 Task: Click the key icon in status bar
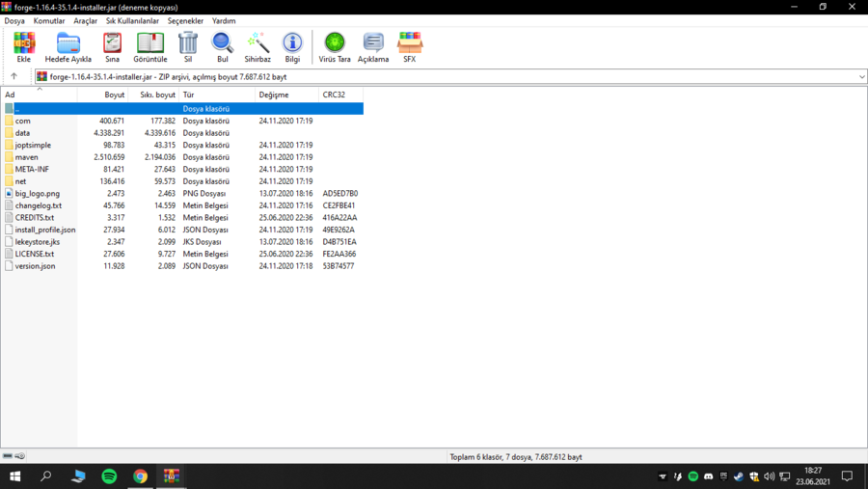pyautogui.click(x=20, y=456)
